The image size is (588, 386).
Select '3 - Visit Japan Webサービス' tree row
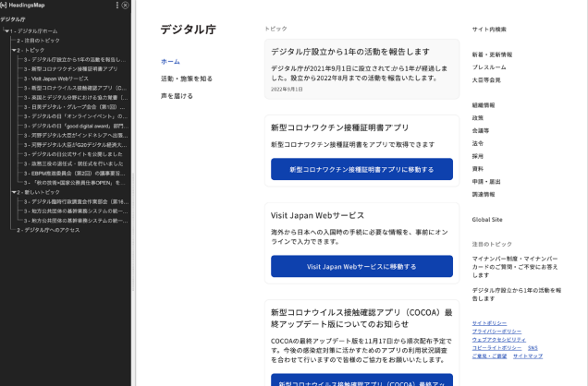click(x=56, y=78)
